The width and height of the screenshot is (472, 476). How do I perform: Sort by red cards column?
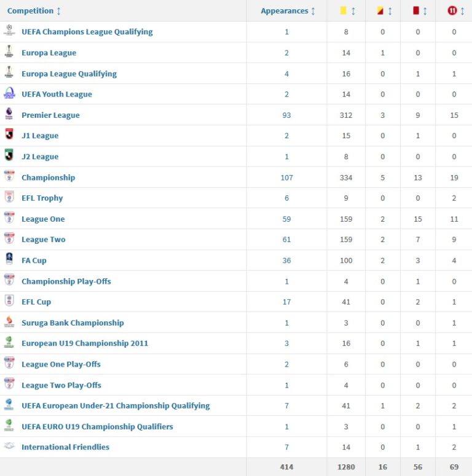click(419, 11)
